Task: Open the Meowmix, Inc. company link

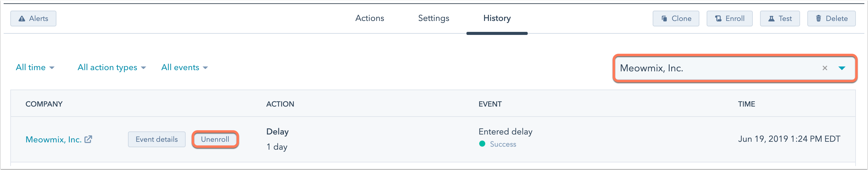Action: click(54, 140)
